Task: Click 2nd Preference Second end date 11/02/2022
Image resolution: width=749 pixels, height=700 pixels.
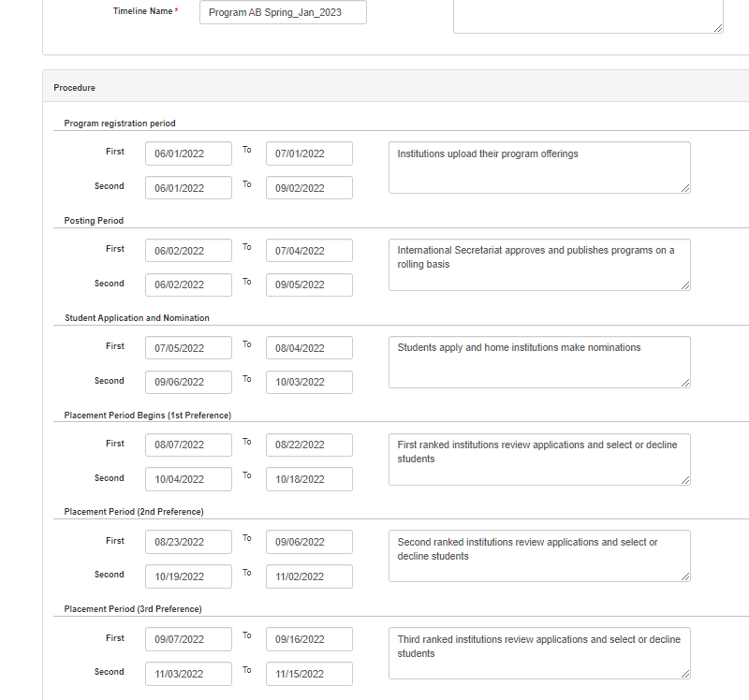Action: click(x=309, y=576)
